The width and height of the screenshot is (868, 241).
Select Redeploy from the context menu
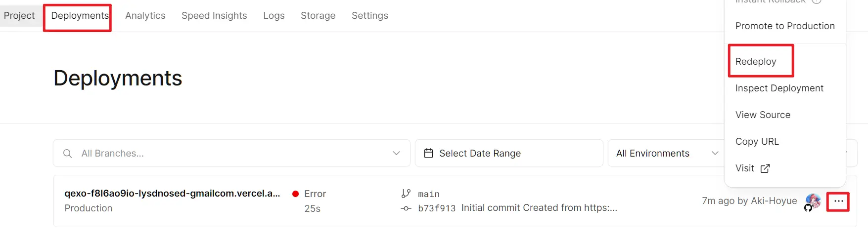tap(756, 61)
